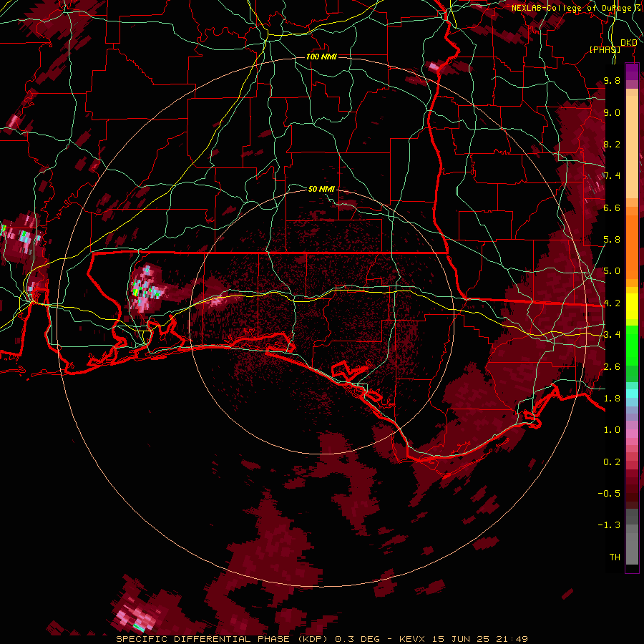Click the 8.2 scale value
This screenshot has height=644, width=644.
pos(612,144)
